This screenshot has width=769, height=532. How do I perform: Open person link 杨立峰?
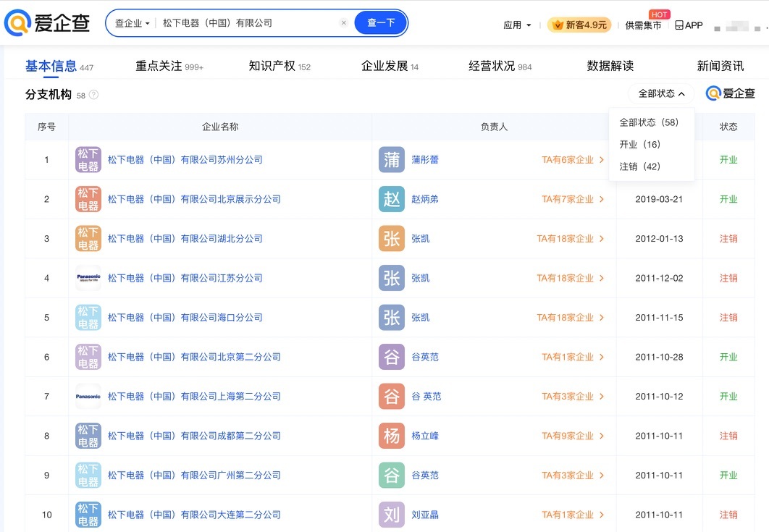coord(425,436)
